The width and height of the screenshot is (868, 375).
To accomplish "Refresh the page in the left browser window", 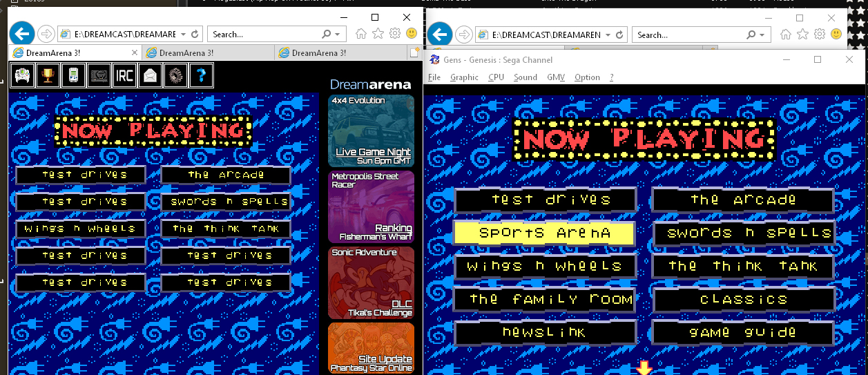I will tap(195, 34).
